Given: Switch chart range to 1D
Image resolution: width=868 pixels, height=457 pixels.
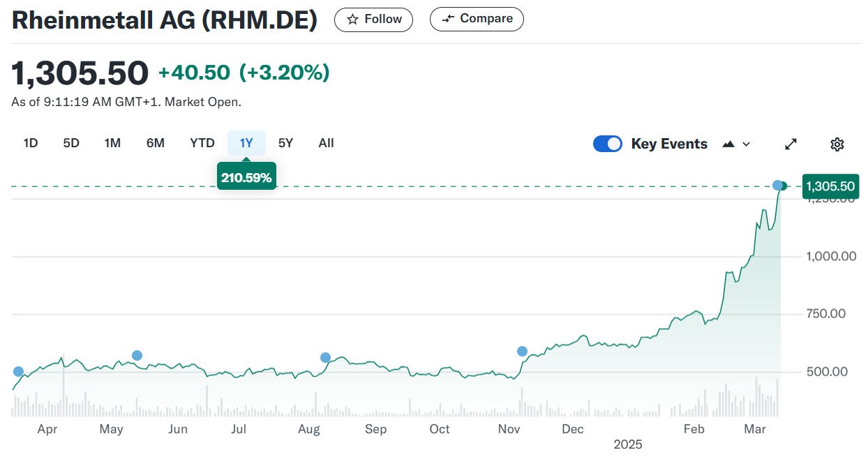Looking at the screenshot, I should click(x=31, y=143).
